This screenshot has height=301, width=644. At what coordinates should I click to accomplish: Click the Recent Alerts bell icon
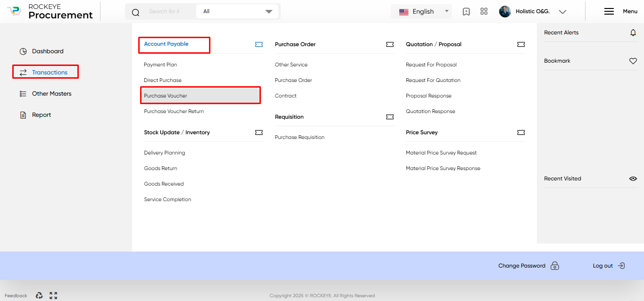pyautogui.click(x=633, y=33)
